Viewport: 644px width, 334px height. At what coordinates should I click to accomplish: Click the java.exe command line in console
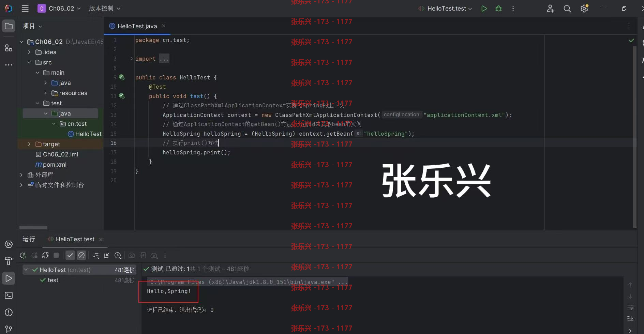(247, 282)
